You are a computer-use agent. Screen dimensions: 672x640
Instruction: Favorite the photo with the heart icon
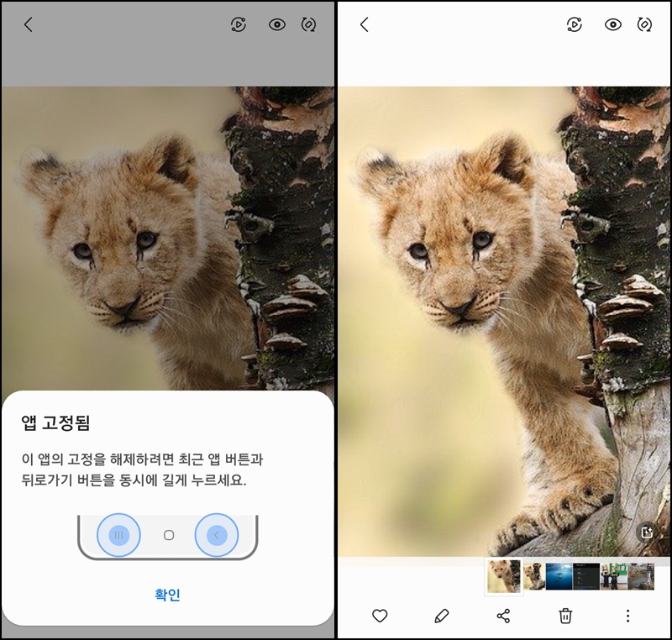pyautogui.click(x=380, y=616)
